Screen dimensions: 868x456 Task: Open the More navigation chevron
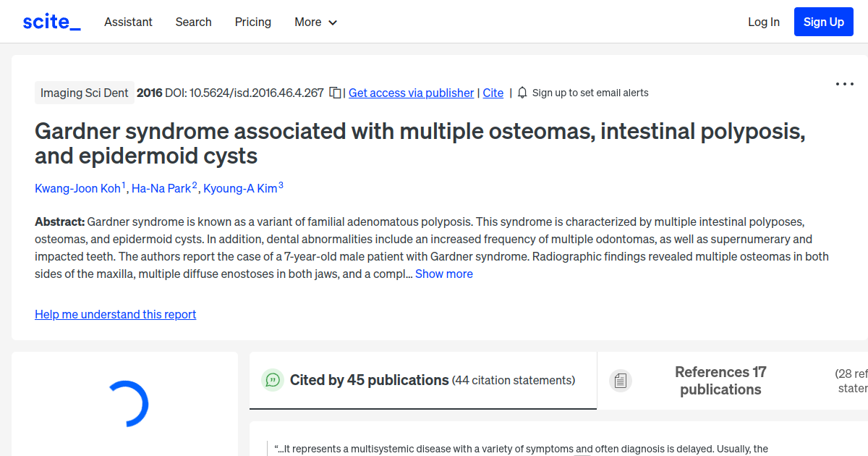pos(333,22)
